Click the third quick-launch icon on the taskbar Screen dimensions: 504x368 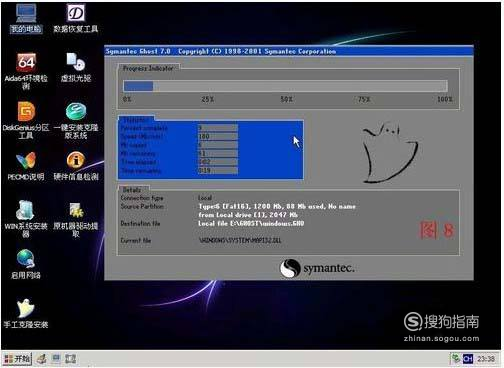71,359
